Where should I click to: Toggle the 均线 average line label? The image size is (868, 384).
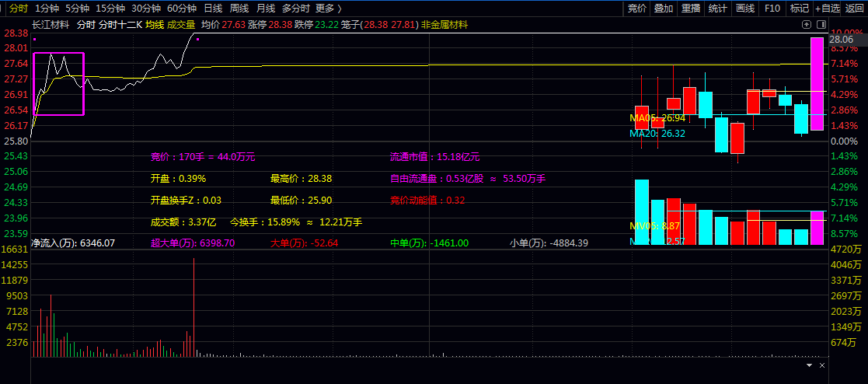pyautogui.click(x=155, y=24)
